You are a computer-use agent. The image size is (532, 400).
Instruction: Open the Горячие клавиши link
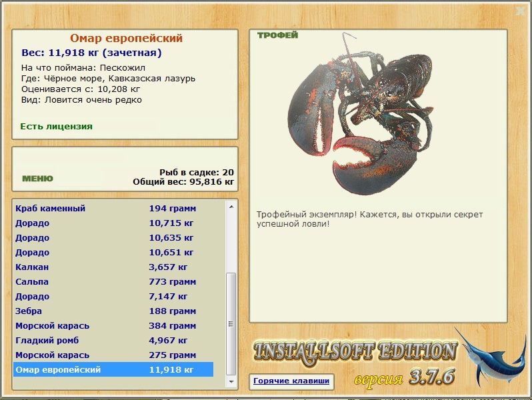tap(291, 381)
